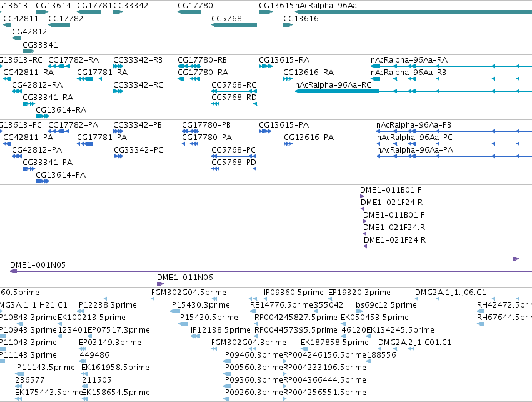
Task: Select the CG13614 gene label
Action: coord(53,6)
